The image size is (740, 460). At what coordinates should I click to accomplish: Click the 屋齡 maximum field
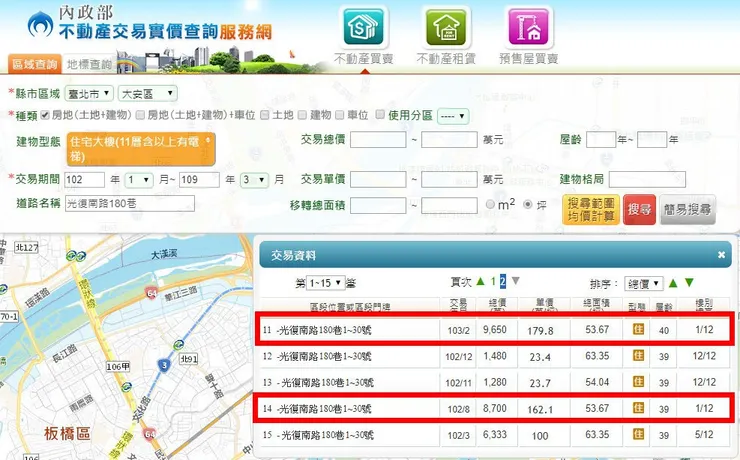pos(652,140)
